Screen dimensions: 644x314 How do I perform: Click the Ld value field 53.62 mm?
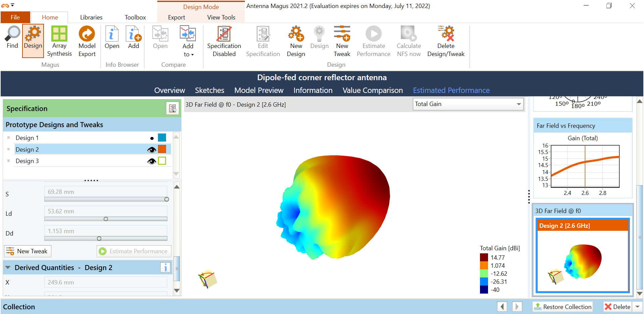click(106, 211)
